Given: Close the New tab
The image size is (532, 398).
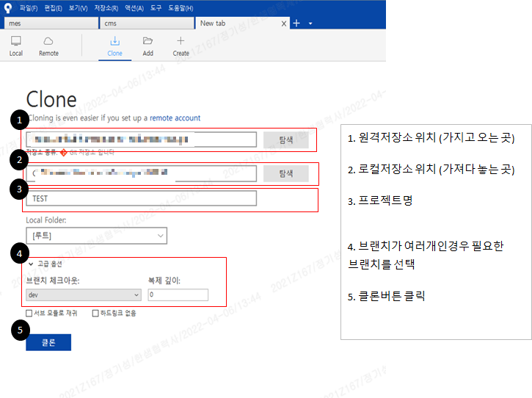Looking at the screenshot, I should 284,23.
